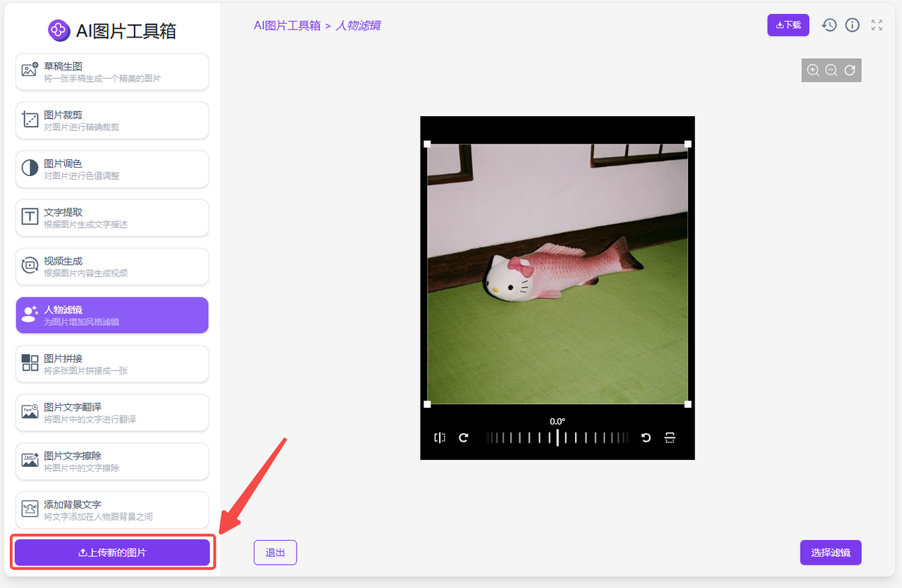Open the history clock icon
This screenshot has height=588, width=902.
(x=829, y=25)
